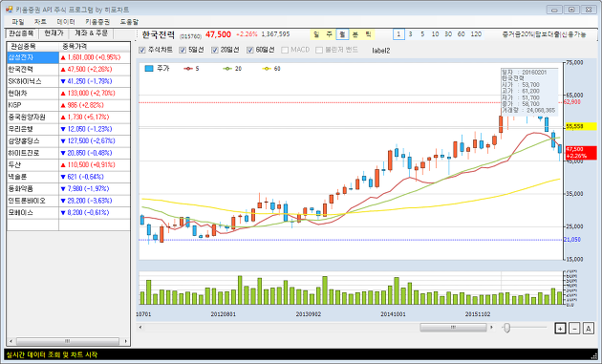Click the A auto-scale chart button
Screen dimensions: 602x364
(x=589, y=329)
